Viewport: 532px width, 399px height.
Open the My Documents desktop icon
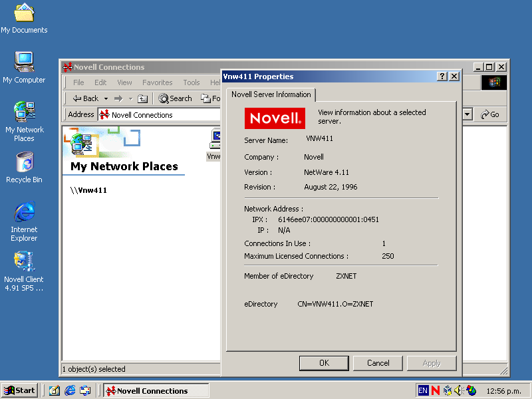pos(24,18)
